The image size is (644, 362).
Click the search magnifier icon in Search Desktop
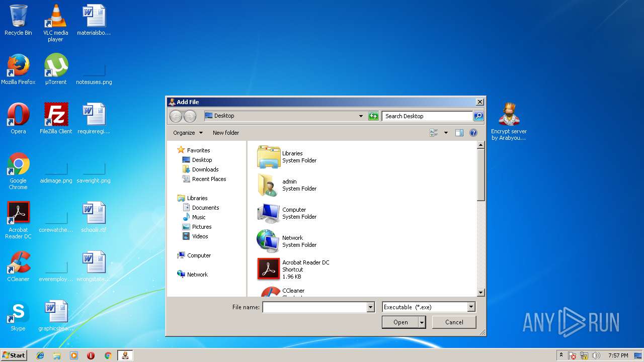[x=478, y=116]
